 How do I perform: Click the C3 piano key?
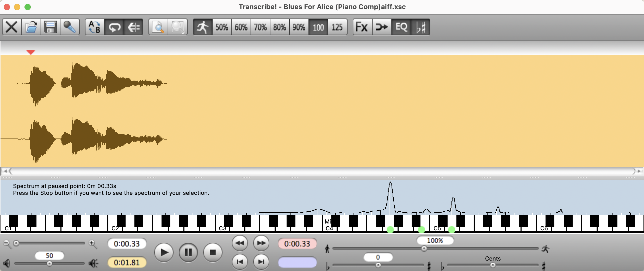[222, 228]
